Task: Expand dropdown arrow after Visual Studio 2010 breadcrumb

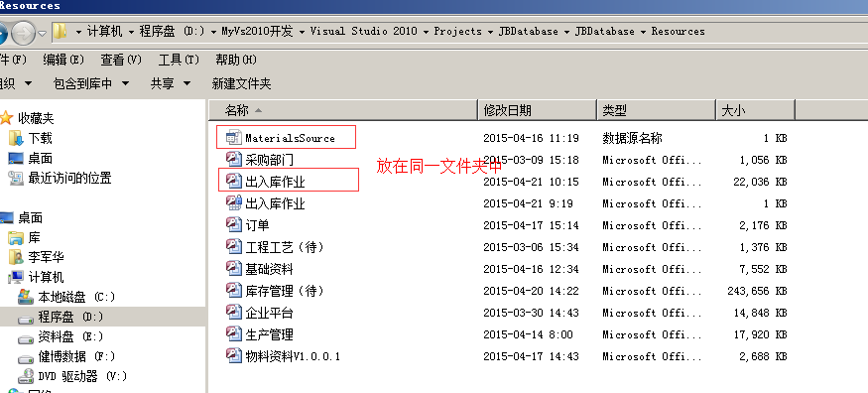Action: (x=426, y=32)
